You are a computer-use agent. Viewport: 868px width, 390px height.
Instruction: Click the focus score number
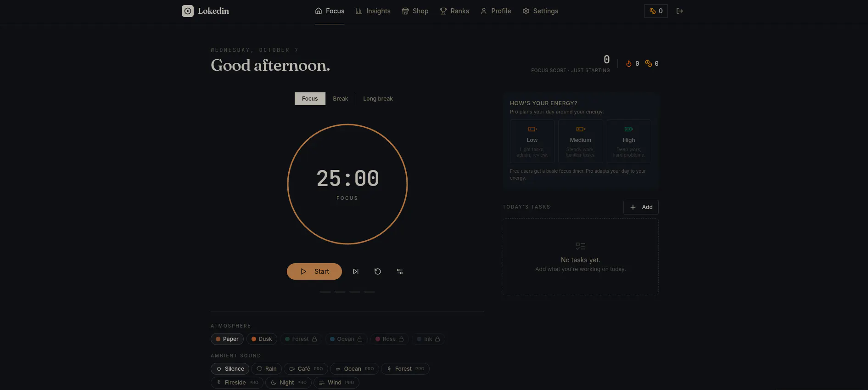[x=607, y=59]
